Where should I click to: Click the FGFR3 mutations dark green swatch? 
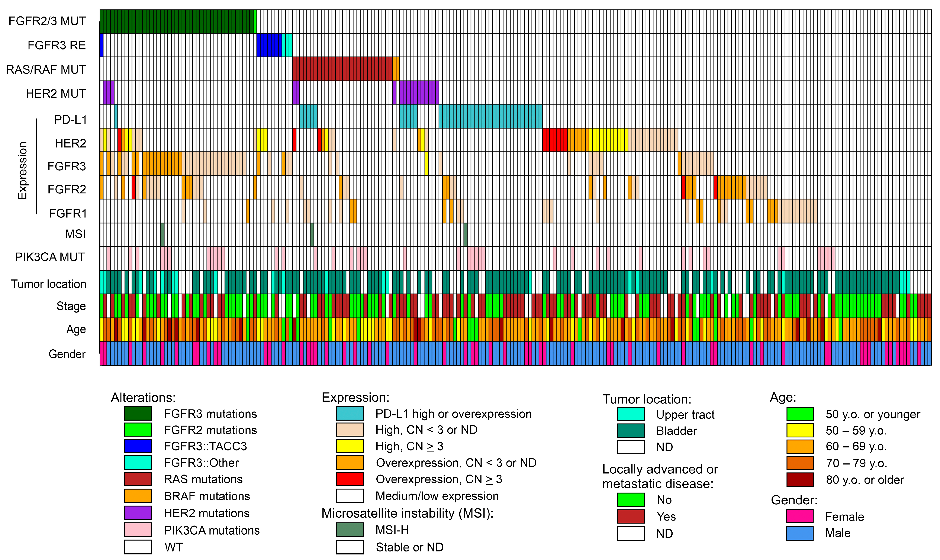click(x=138, y=414)
